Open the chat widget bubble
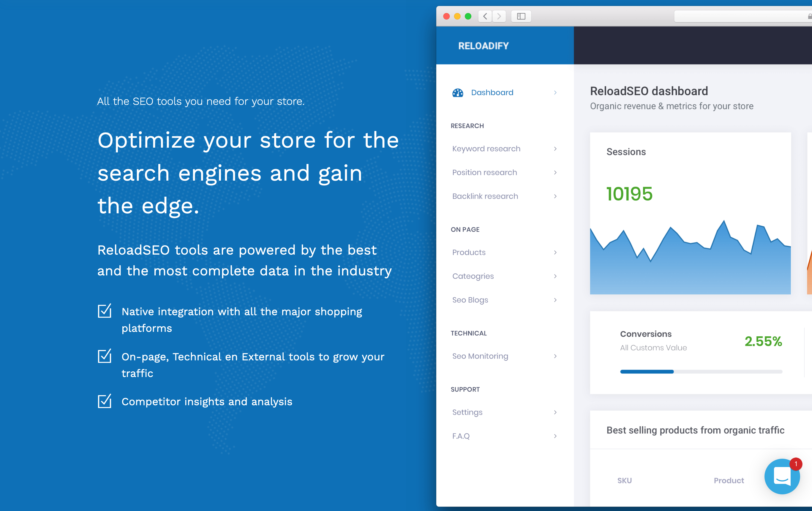This screenshot has height=511, width=812. point(782,476)
